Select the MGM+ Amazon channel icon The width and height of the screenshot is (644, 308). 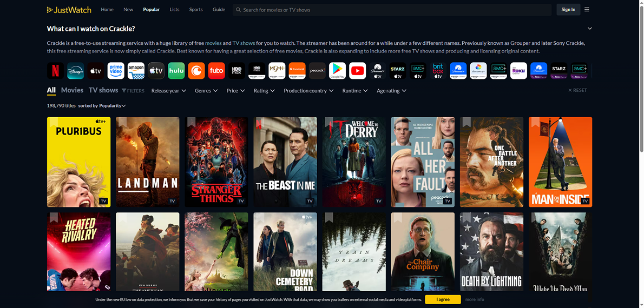tap(277, 71)
